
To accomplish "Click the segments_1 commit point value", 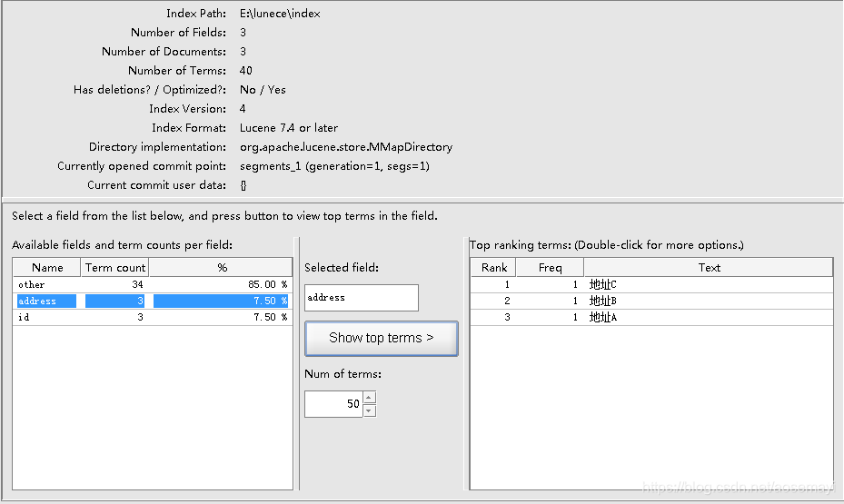I will tap(335, 166).
